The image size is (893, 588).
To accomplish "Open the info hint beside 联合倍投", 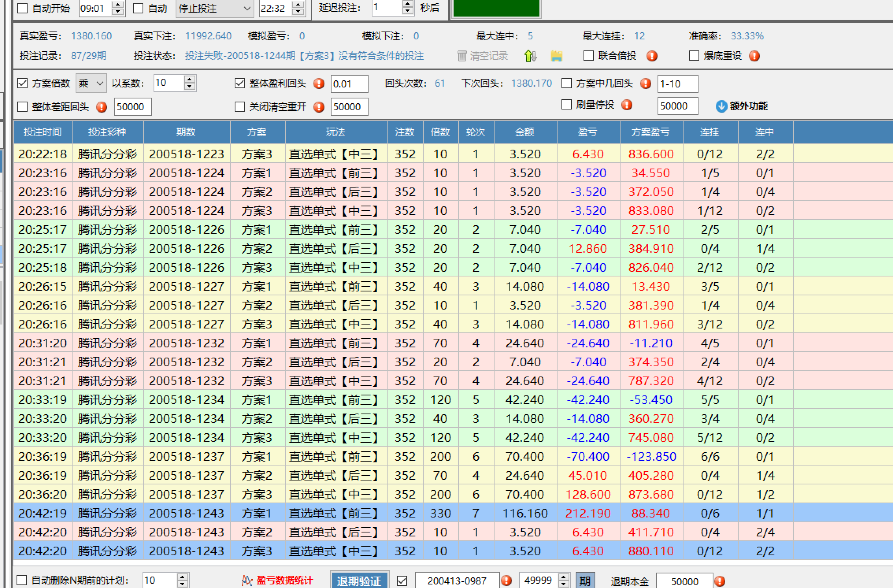I will click(652, 56).
